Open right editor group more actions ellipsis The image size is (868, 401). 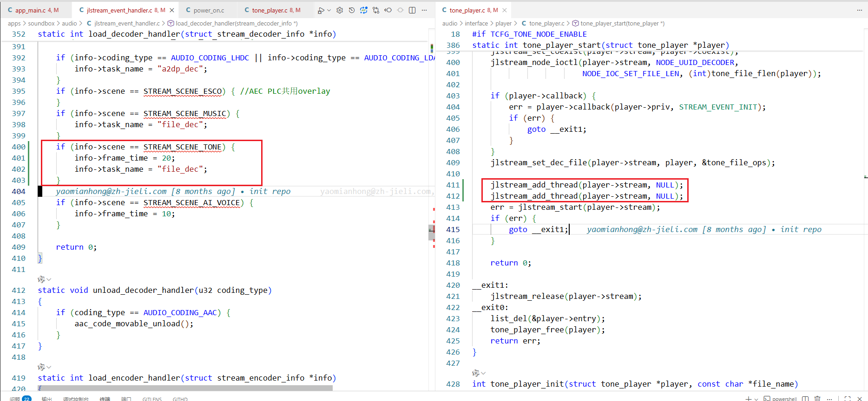coord(860,10)
